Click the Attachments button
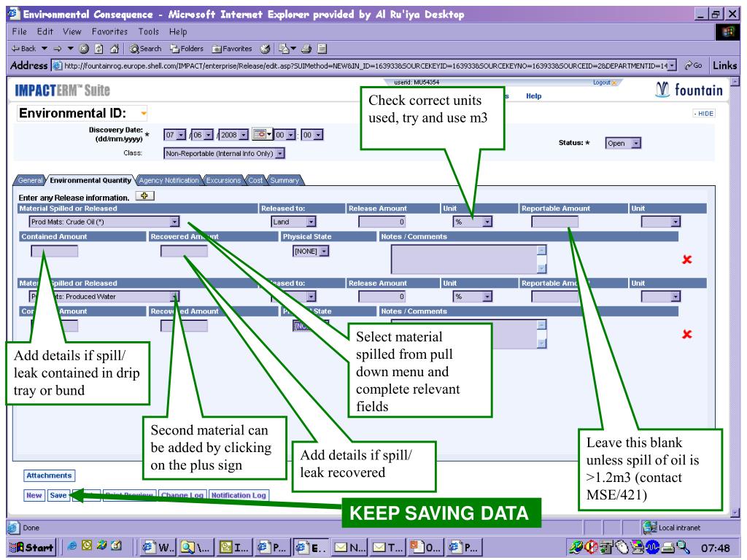 pyautogui.click(x=49, y=475)
